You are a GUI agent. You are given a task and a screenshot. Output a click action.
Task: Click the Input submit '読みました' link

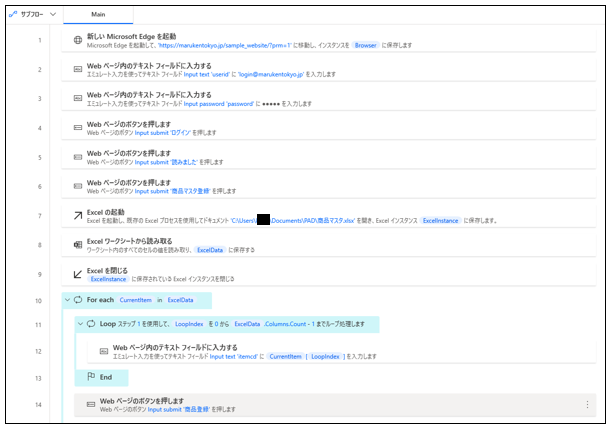(166, 162)
